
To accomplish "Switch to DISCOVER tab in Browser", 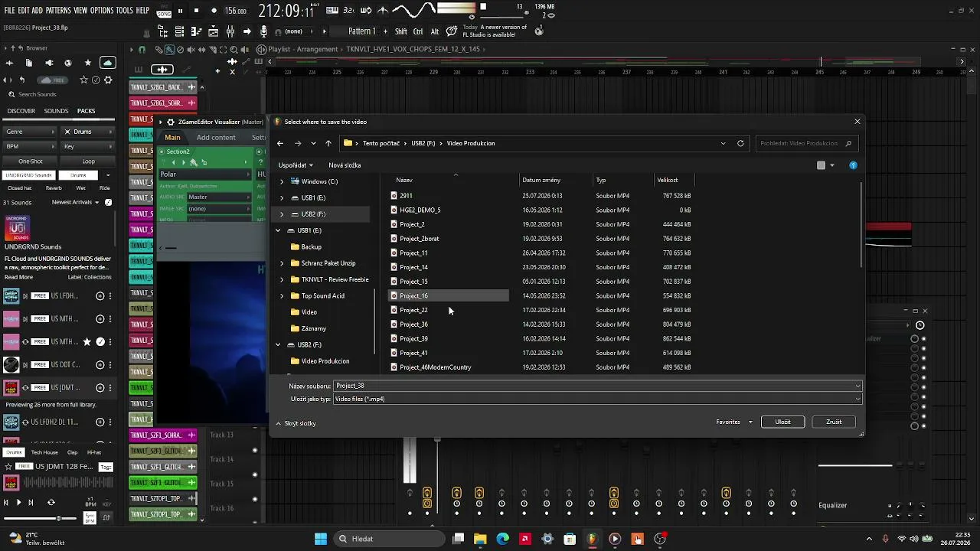I will click(x=21, y=111).
